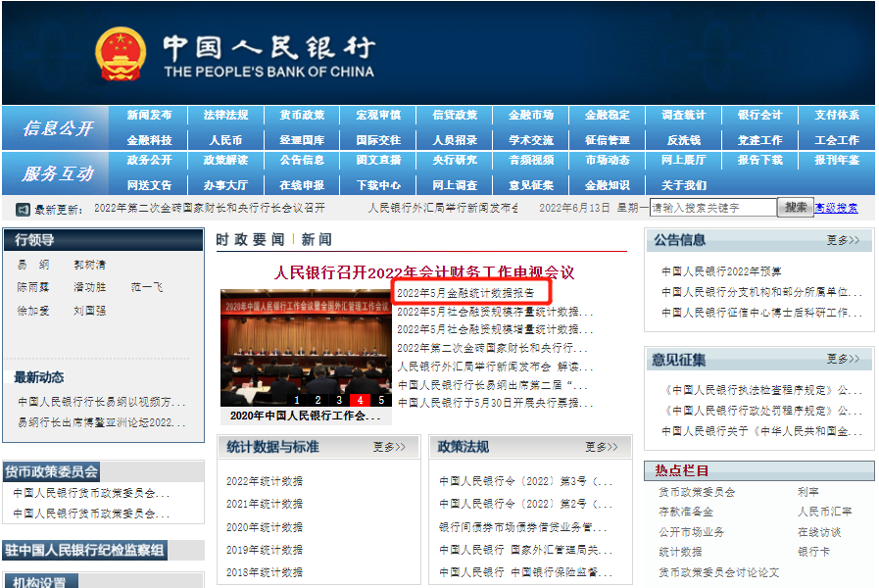Click the speaker icon beside 最新更新

tap(23, 210)
